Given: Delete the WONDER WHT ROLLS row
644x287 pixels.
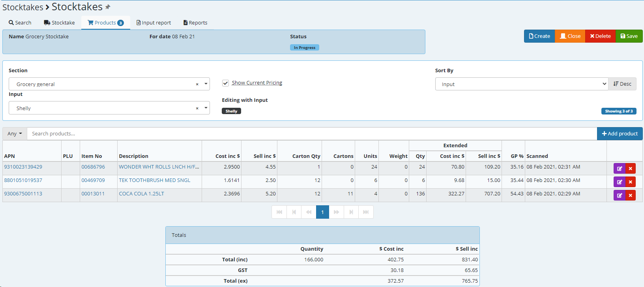Looking at the screenshot, I should [x=631, y=169].
